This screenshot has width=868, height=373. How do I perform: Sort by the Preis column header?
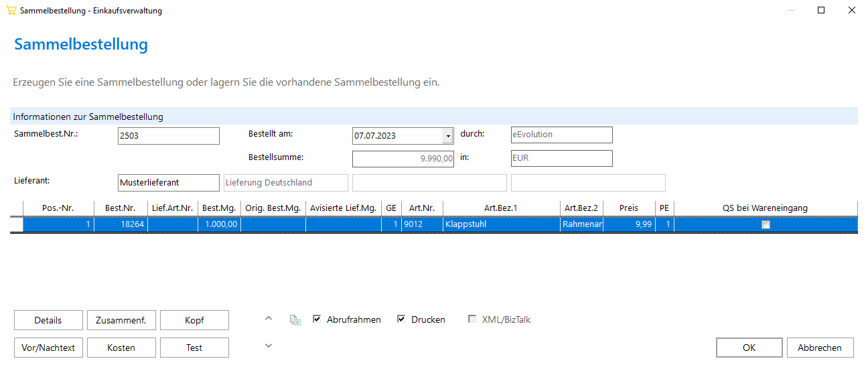[x=628, y=208]
